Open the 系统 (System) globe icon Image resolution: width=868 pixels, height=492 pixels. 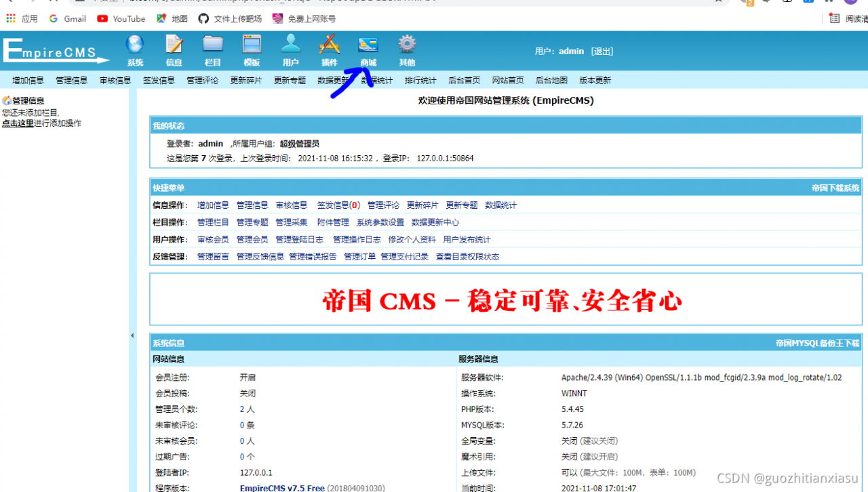click(x=135, y=51)
